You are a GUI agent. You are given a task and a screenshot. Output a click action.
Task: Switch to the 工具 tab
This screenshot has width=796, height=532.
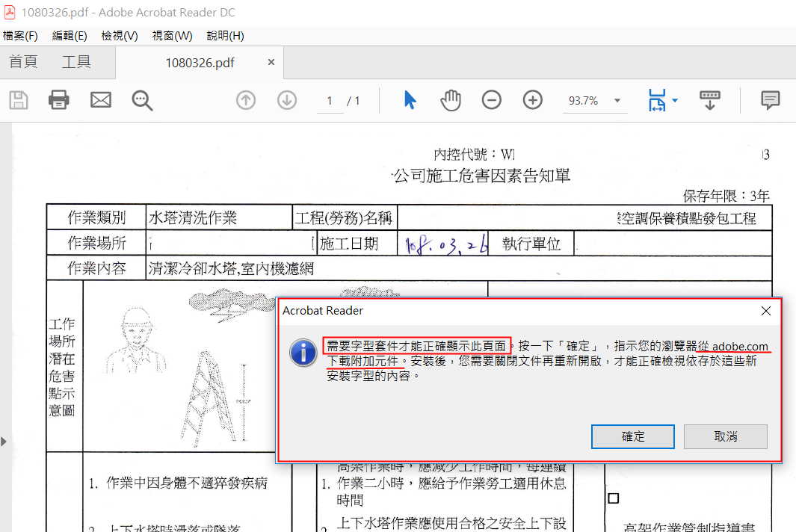pos(76,62)
